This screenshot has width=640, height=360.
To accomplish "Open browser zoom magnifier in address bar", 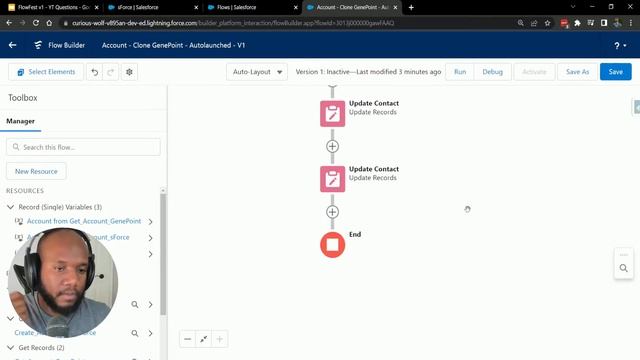I will 520,23.
